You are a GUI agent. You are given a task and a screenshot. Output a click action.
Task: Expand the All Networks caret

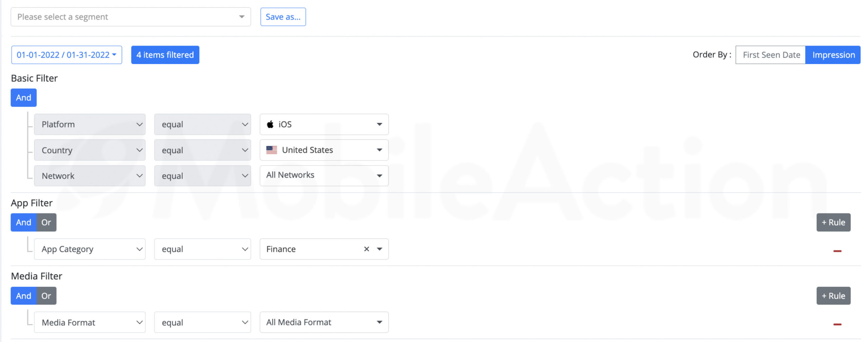click(379, 175)
